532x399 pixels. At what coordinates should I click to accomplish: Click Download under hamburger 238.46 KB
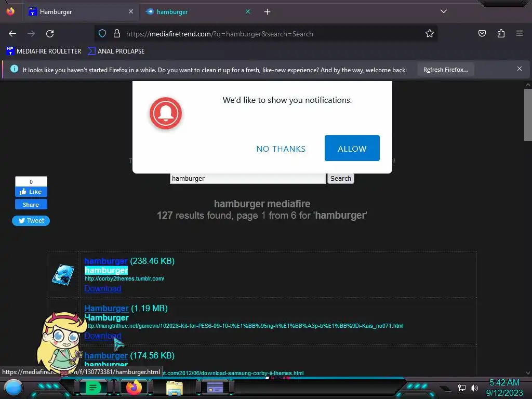click(x=102, y=288)
